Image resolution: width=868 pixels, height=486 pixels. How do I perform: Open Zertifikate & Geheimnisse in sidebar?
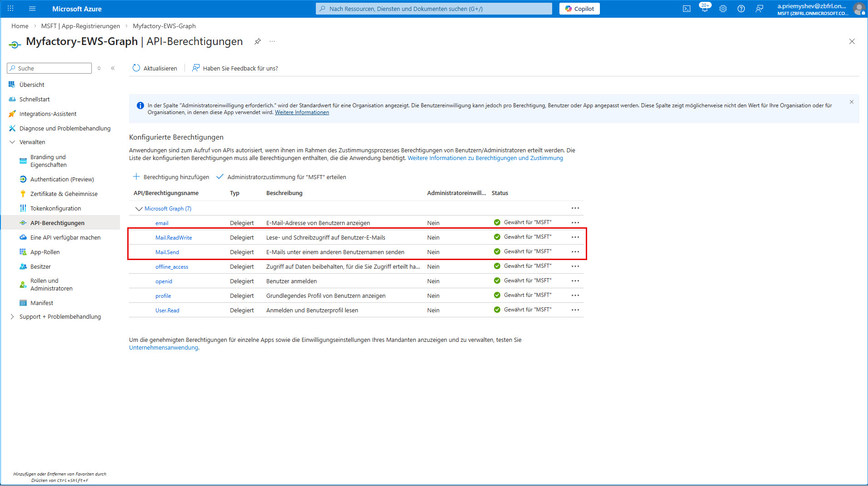coord(64,194)
